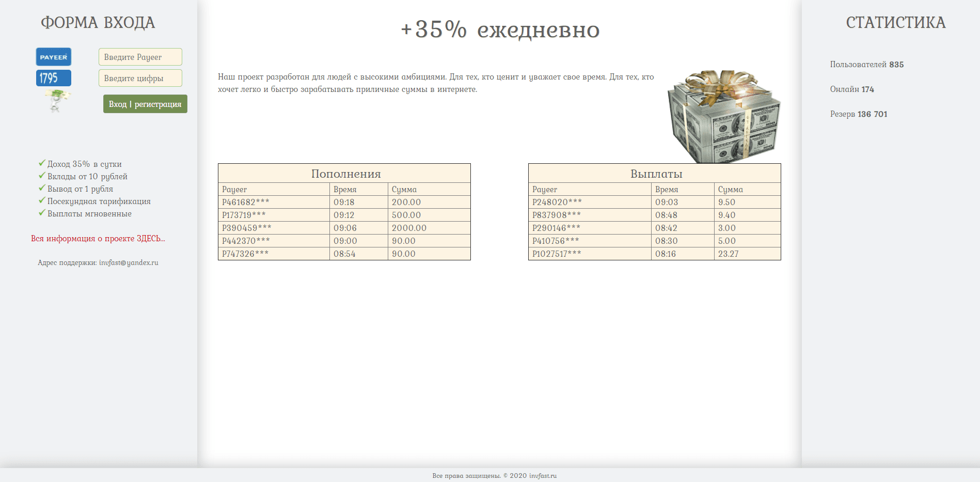Click the checkmark beside Доход 35% в сутки

(x=41, y=163)
